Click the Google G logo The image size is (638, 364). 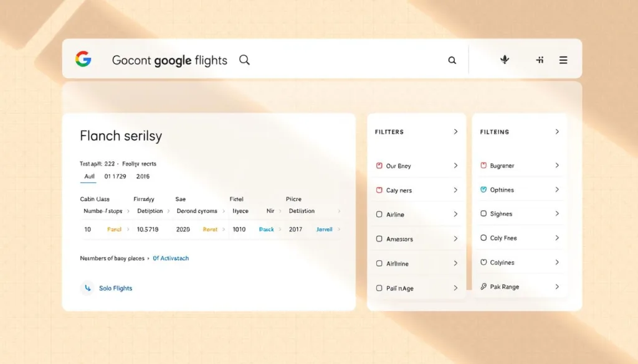83,59
